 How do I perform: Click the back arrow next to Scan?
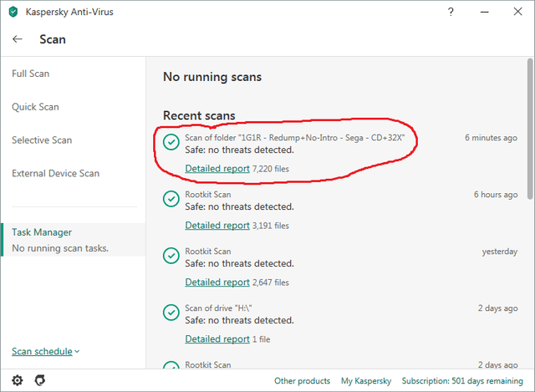18,39
